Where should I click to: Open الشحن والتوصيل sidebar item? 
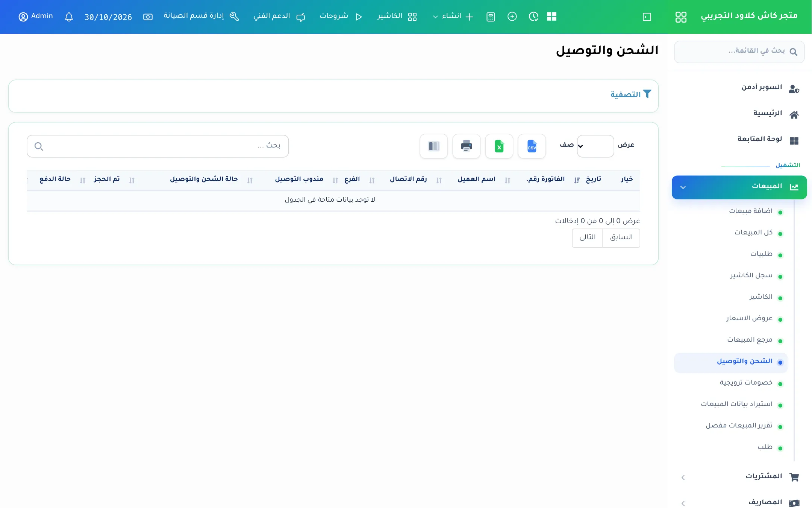(730, 362)
